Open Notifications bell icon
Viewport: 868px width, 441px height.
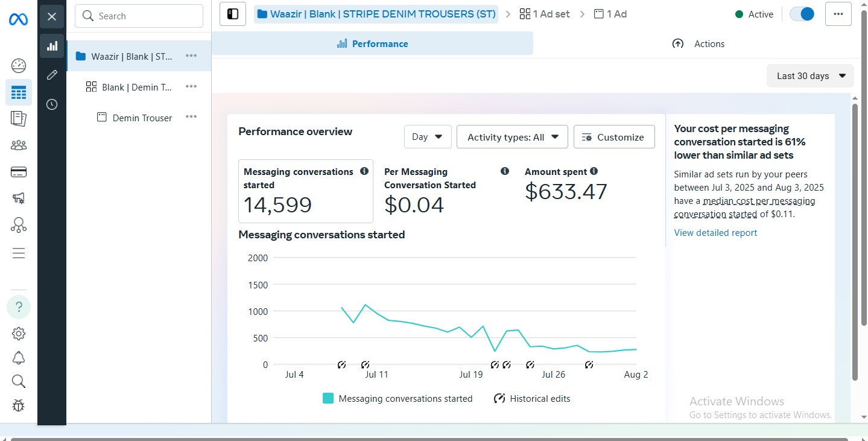(x=19, y=358)
